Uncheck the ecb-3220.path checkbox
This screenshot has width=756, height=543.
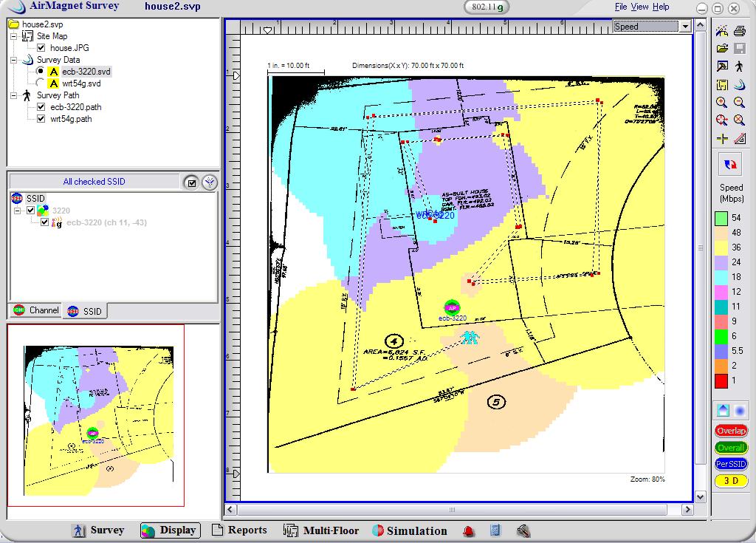[41, 107]
